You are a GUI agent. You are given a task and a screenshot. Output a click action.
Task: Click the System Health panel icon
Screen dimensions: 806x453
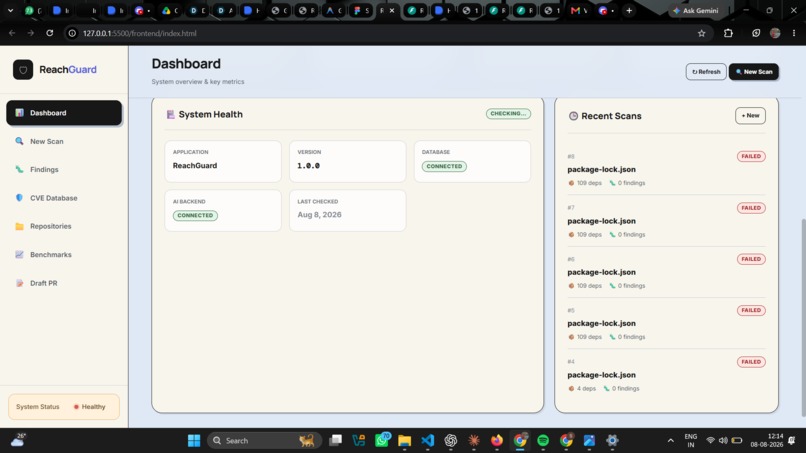(x=170, y=114)
